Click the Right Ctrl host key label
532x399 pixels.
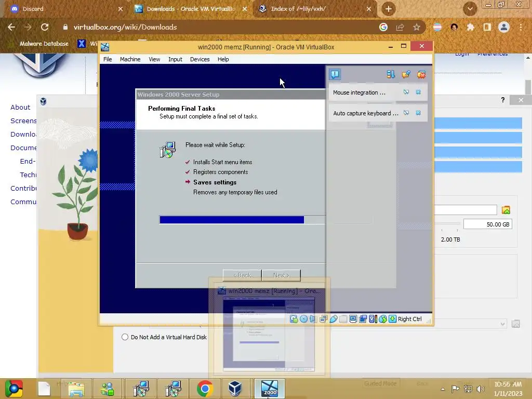(x=409, y=319)
